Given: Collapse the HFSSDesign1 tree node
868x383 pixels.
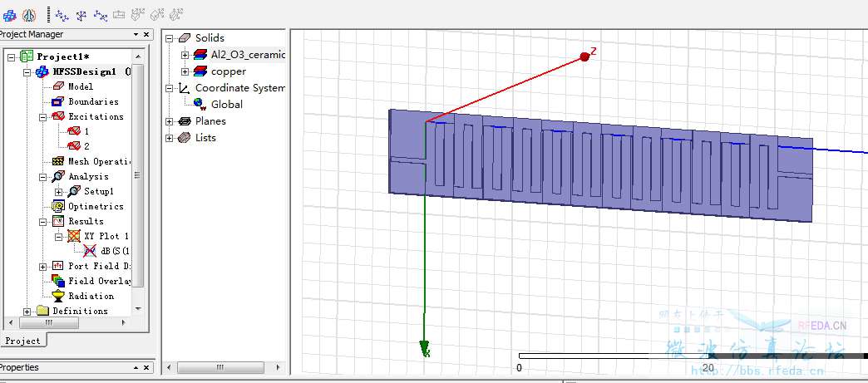Looking at the screenshot, I should pos(27,72).
